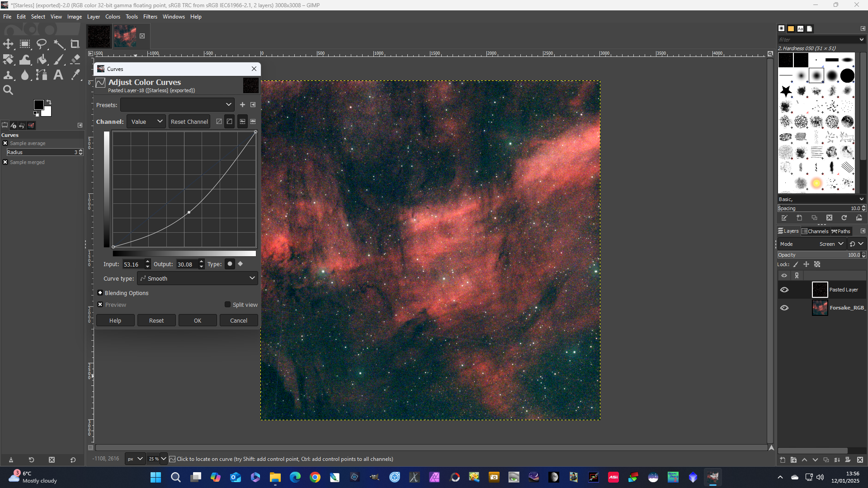Screen dimensions: 868x488
Task: Select the Bucket Fill tool
Action: [42, 60]
